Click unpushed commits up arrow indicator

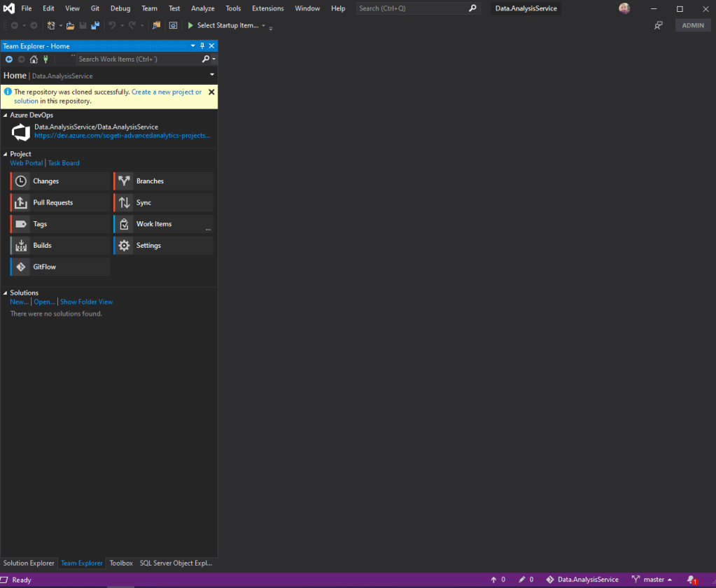[x=498, y=580]
